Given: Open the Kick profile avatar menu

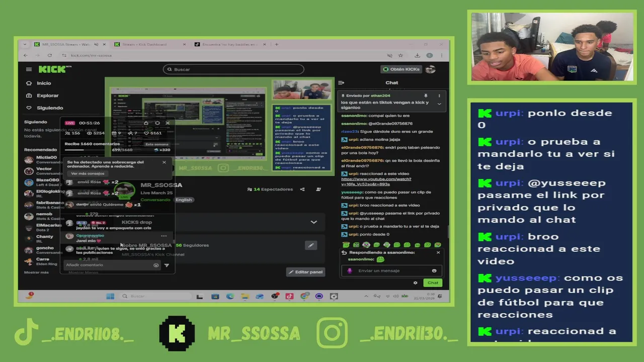Looking at the screenshot, I should pos(430,69).
